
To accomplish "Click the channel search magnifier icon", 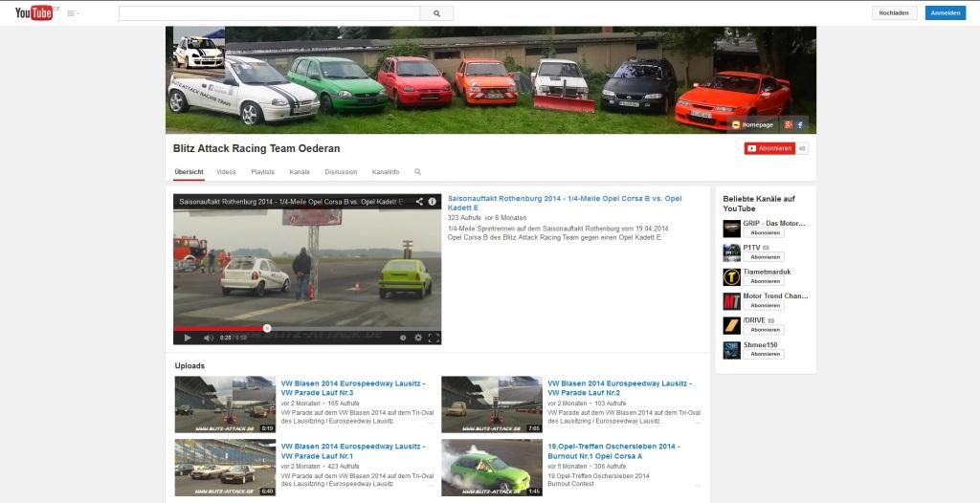I will pos(417,172).
